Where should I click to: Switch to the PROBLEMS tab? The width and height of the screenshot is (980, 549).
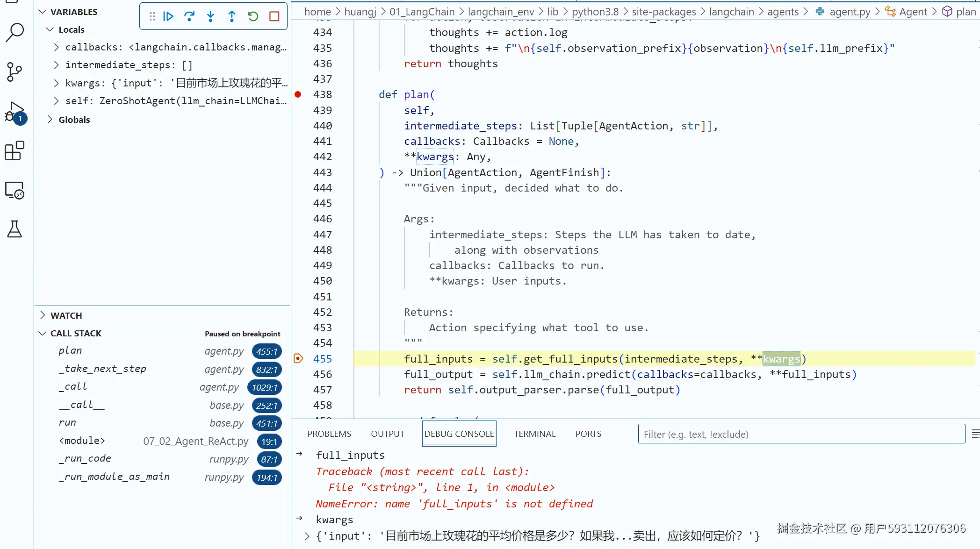tap(329, 434)
